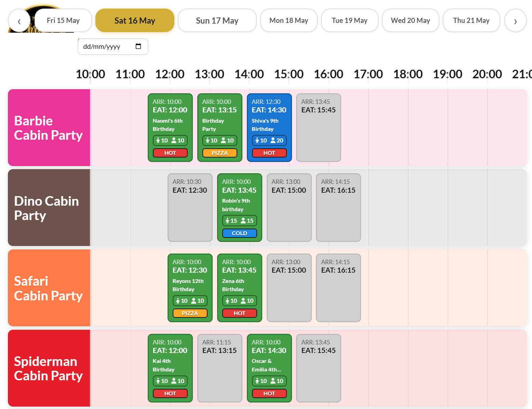Click the 17:00 time header

pyautogui.click(x=368, y=74)
